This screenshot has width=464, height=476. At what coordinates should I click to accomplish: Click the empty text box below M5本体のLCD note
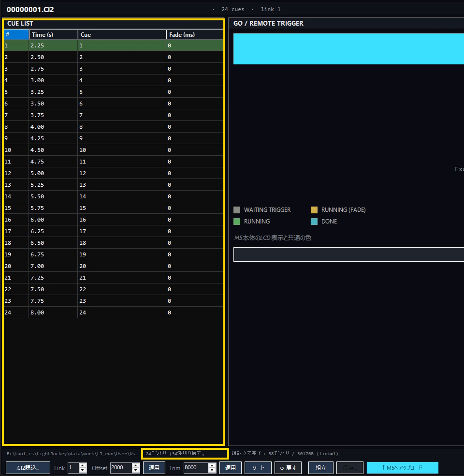click(x=348, y=254)
